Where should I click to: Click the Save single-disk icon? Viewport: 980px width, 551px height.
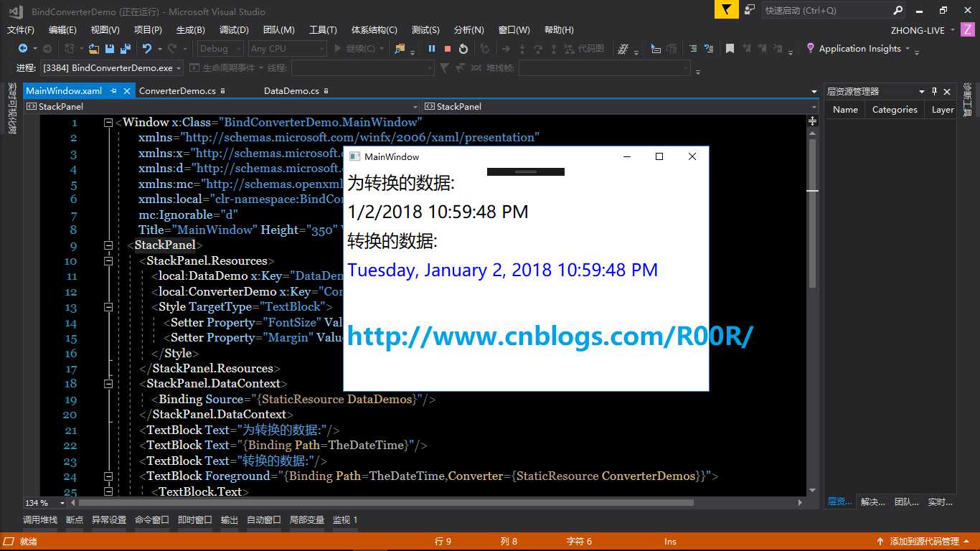pyautogui.click(x=110, y=49)
